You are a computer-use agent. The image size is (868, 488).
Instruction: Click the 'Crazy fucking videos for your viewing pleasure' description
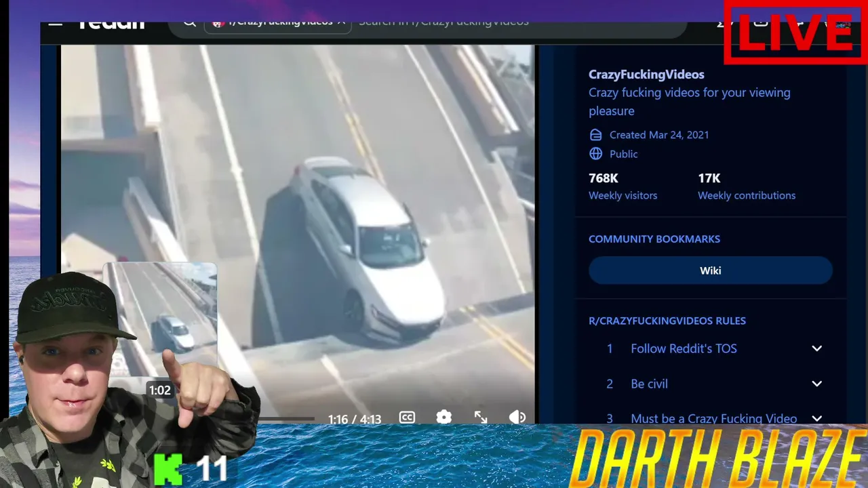point(690,102)
